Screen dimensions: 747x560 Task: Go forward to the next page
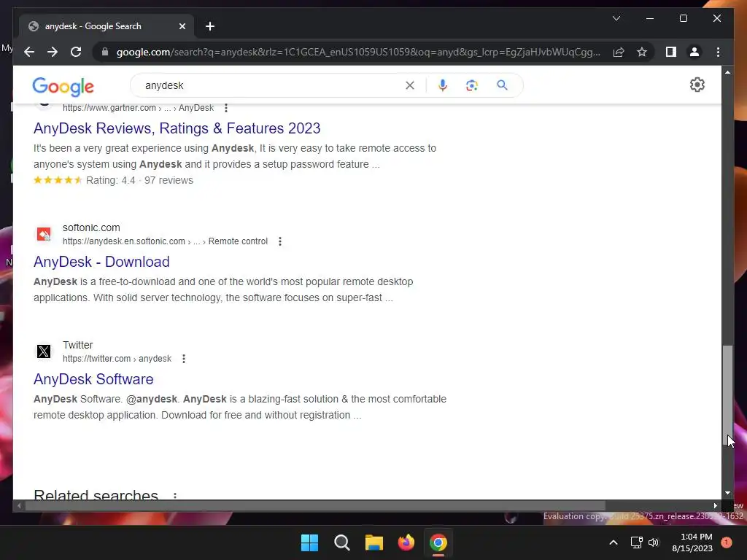(x=53, y=52)
